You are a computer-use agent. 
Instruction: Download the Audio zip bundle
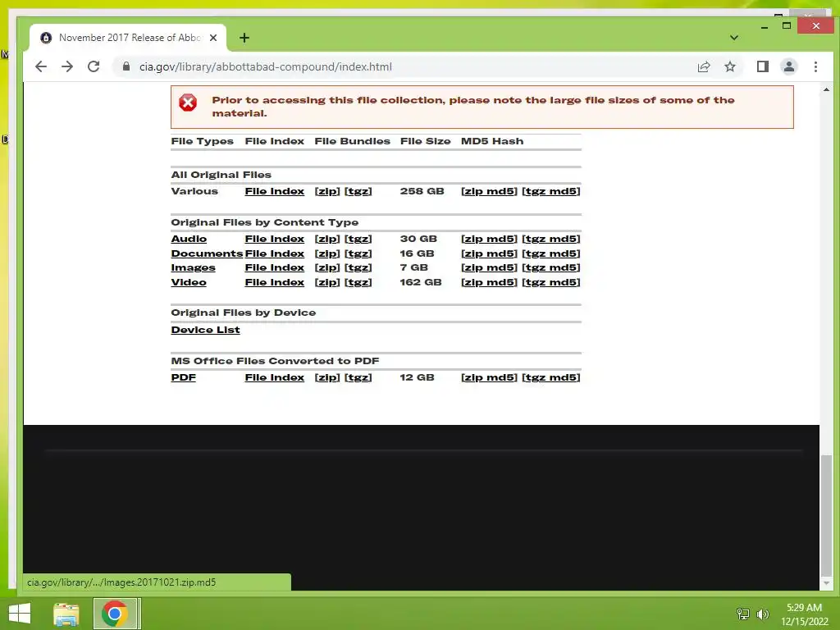point(327,239)
